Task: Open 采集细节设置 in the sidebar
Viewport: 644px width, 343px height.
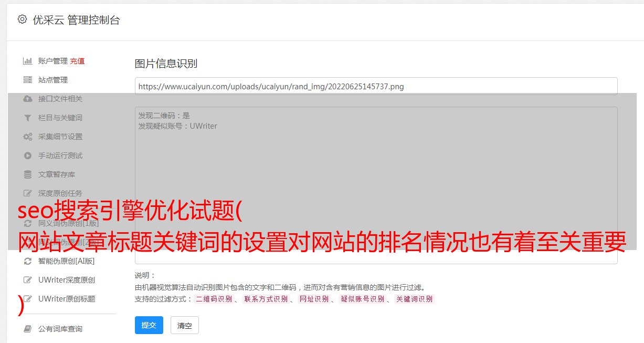Action: pos(60,137)
